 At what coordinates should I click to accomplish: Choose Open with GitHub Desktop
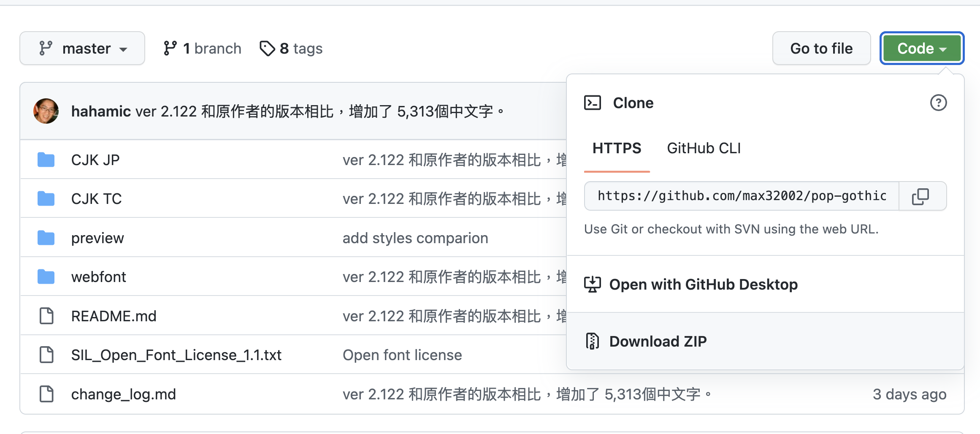(703, 285)
